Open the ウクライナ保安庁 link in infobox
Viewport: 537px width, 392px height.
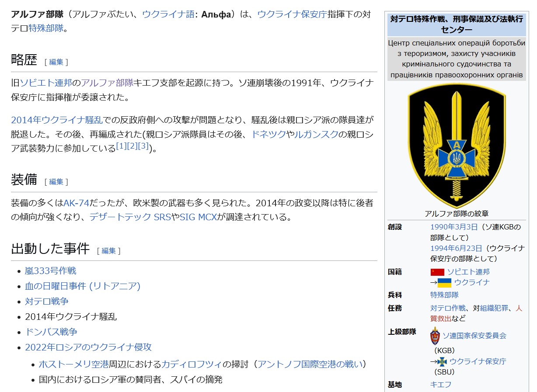pyautogui.click(x=478, y=361)
